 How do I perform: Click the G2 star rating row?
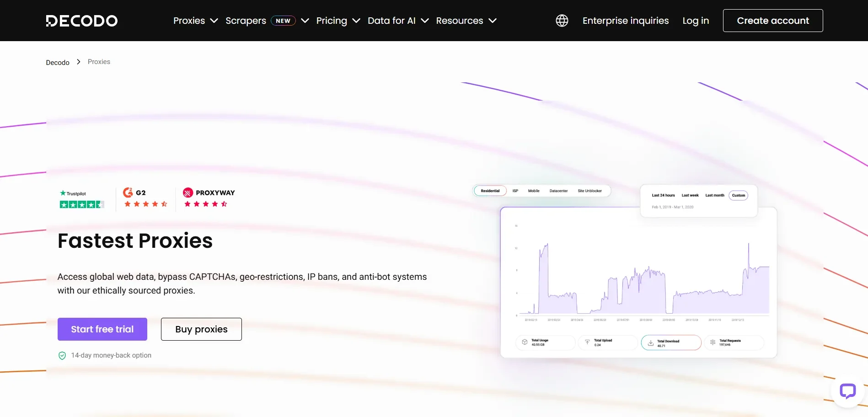pyautogui.click(x=146, y=204)
